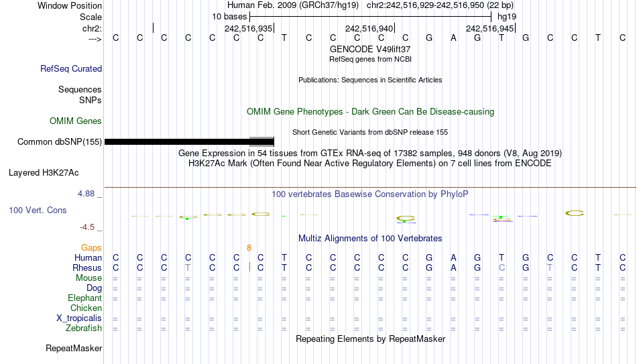The image size is (637, 364).
Task: Click the OMIM Gene Phenotypes title
Action: tap(370, 112)
